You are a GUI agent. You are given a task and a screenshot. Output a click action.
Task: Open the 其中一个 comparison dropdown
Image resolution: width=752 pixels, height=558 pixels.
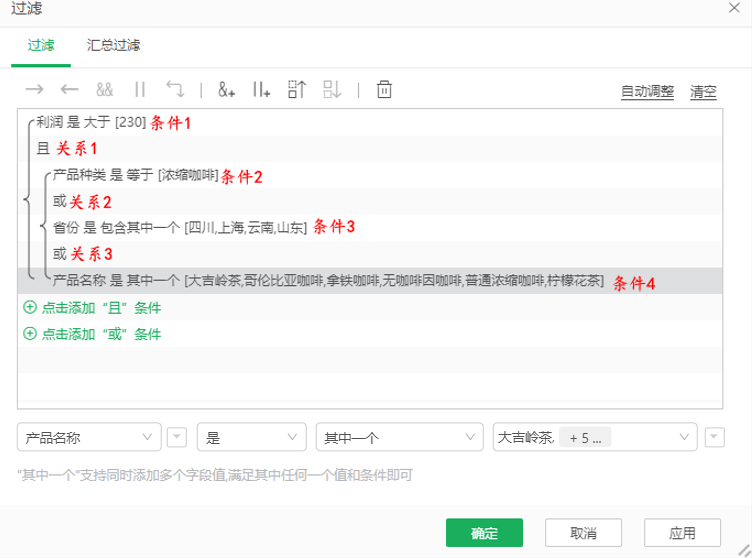point(400,437)
